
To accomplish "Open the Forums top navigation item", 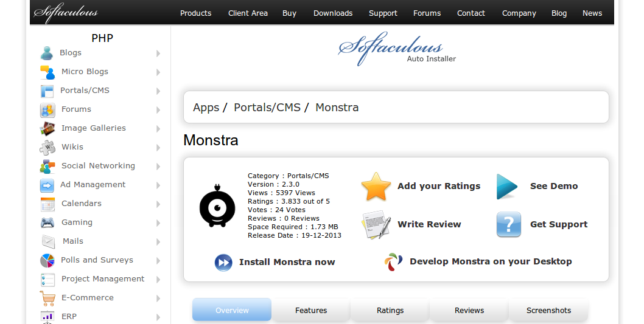I will 427,13.
